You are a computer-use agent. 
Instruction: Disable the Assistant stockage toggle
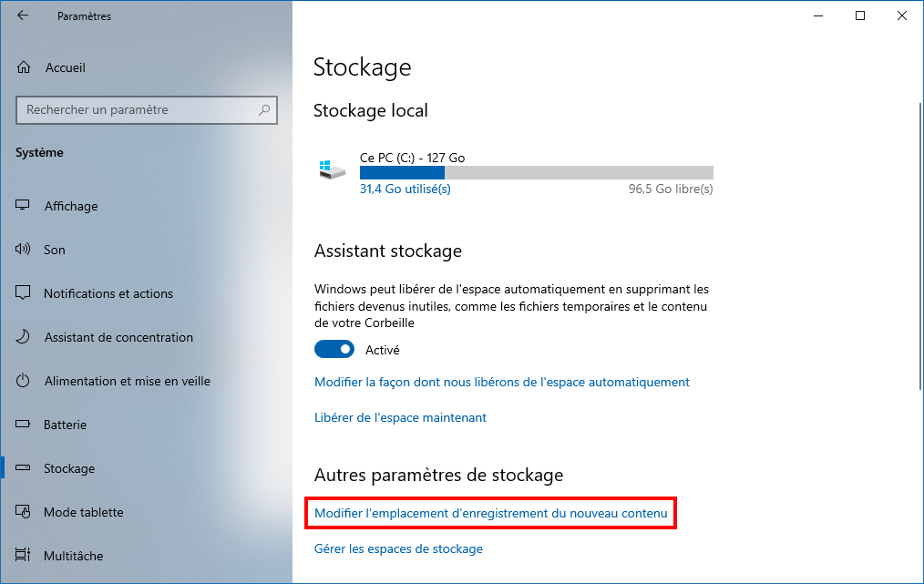pos(334,350)
